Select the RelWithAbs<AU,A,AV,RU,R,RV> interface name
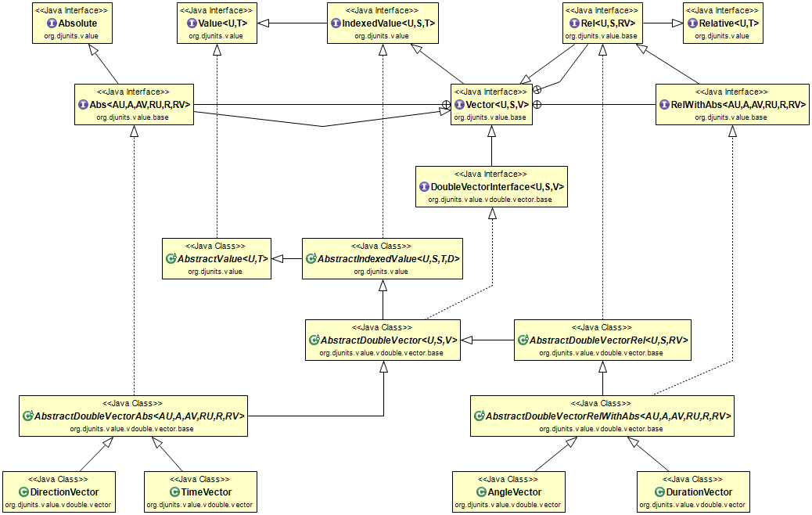This screenshot has height=515, width=812. coord(738,105)
